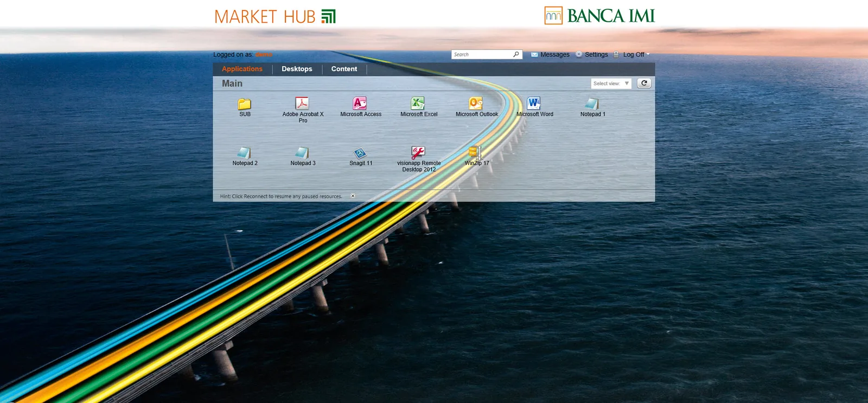The width and height of the screenshot is (868, 403).
Task: Click the magnifier icon in the search box
Action: pos(516,54)
